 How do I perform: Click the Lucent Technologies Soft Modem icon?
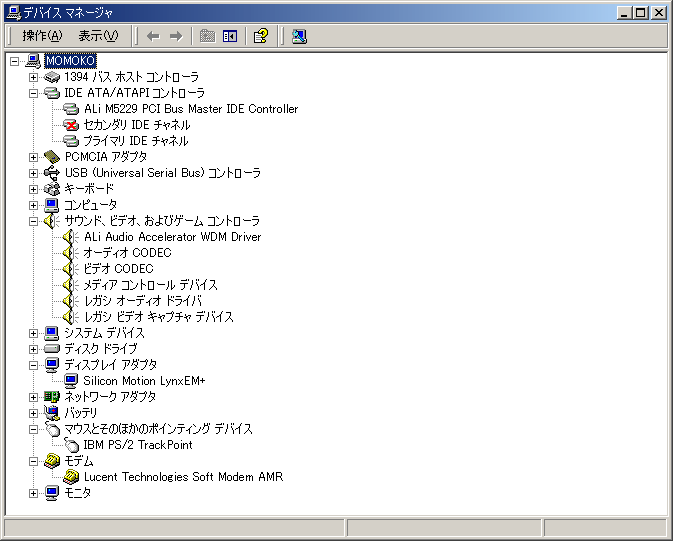[x=71, y=477]
